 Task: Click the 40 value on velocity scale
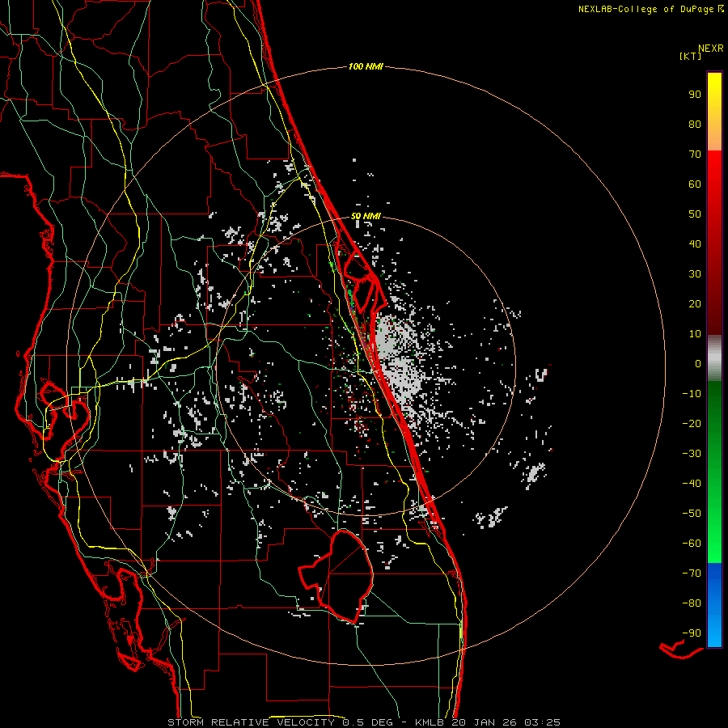[x=695, y=244]
